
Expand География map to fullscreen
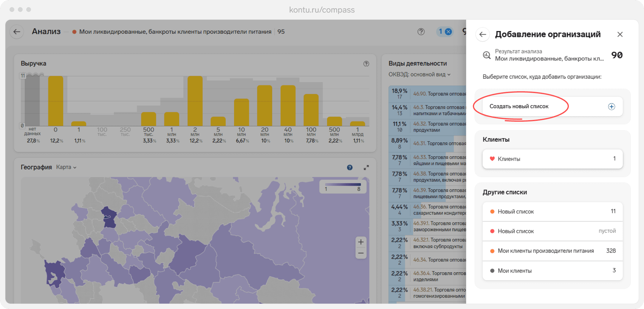click(366, 167)
